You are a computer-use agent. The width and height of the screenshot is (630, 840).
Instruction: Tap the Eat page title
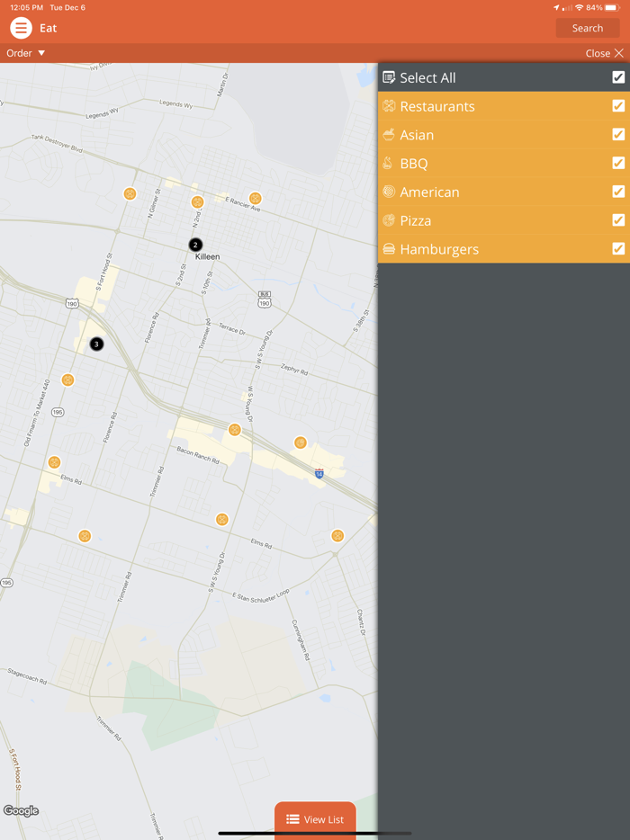click(x=49, y=29)
